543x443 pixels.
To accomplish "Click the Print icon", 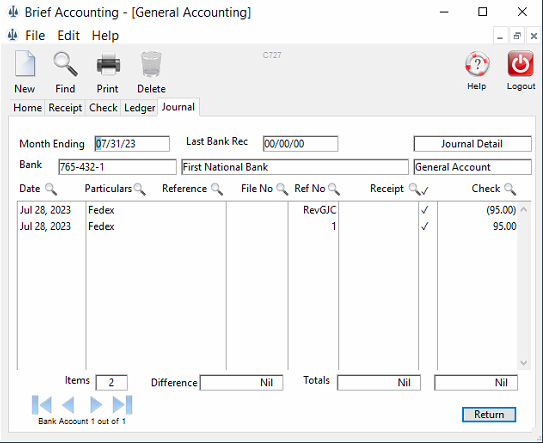I will point(108,64).
